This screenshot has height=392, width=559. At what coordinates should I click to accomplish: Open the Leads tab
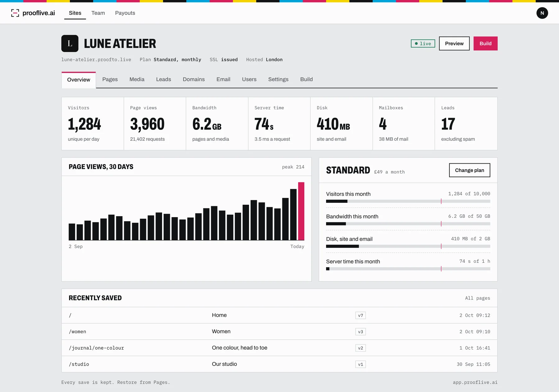(x=164, y=80)
